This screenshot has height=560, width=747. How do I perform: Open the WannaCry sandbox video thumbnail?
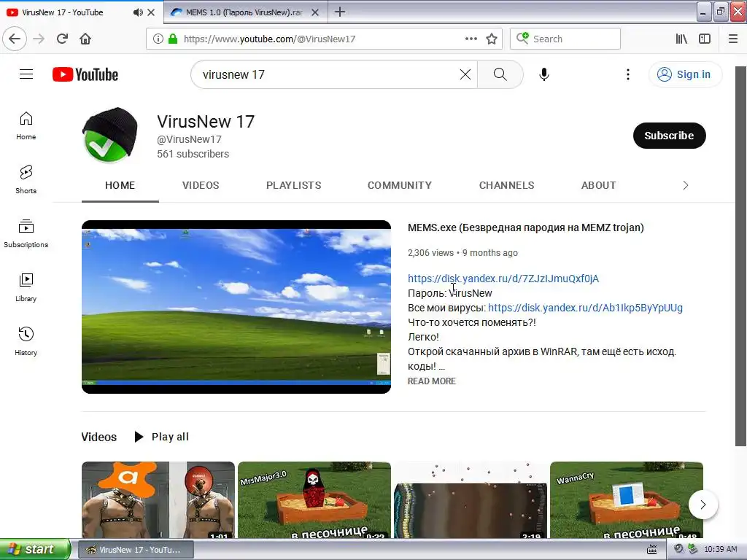[627, 500]
